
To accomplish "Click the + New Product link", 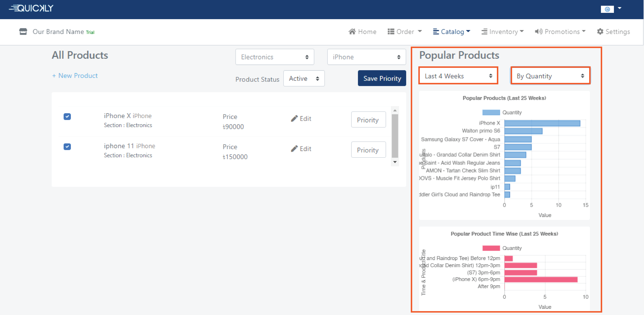I will (75, 76).
